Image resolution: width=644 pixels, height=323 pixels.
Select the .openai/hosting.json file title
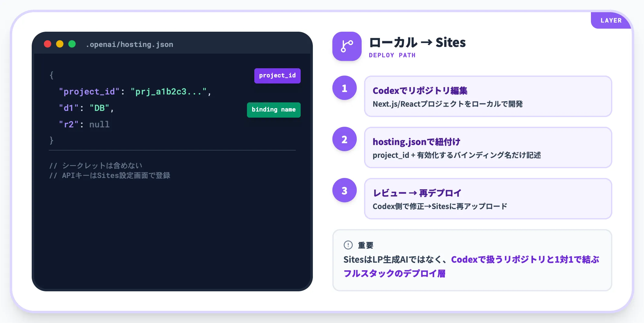[130, 44]
